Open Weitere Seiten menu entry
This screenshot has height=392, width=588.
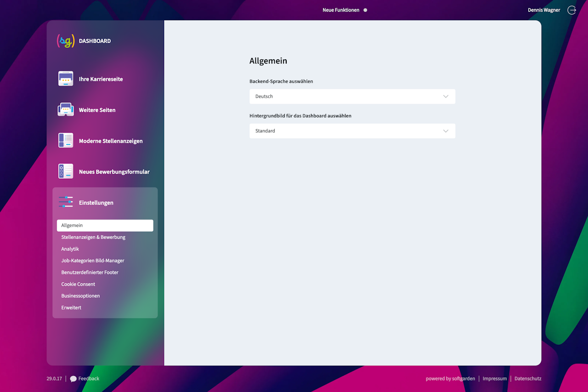pos(97,110)
